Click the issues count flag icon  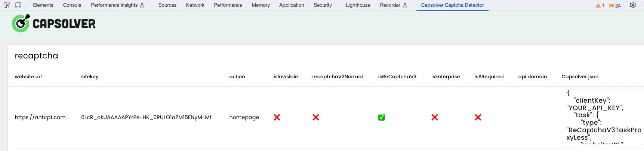pyautogui.click(x=611, y=6)
